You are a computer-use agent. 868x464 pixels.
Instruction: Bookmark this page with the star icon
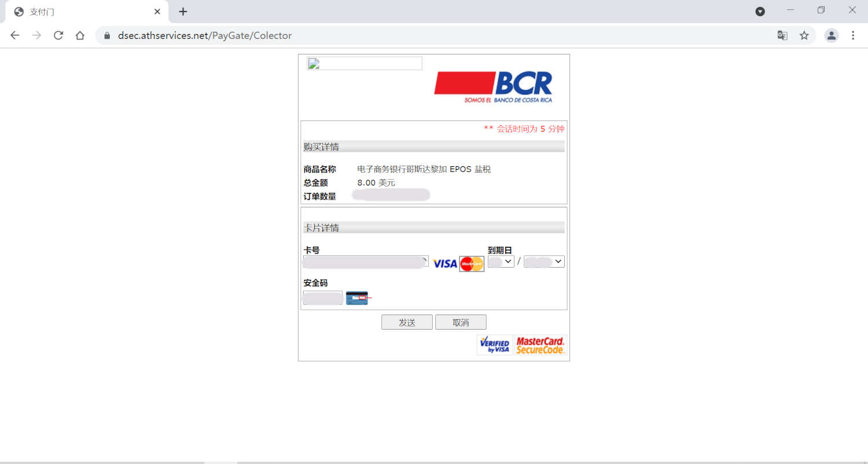(x=804, y=35)
